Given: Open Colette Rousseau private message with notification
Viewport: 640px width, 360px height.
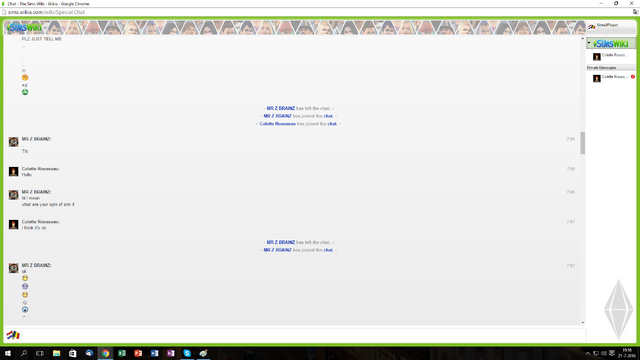Looking at the screenshot, I should coord(611,78).
